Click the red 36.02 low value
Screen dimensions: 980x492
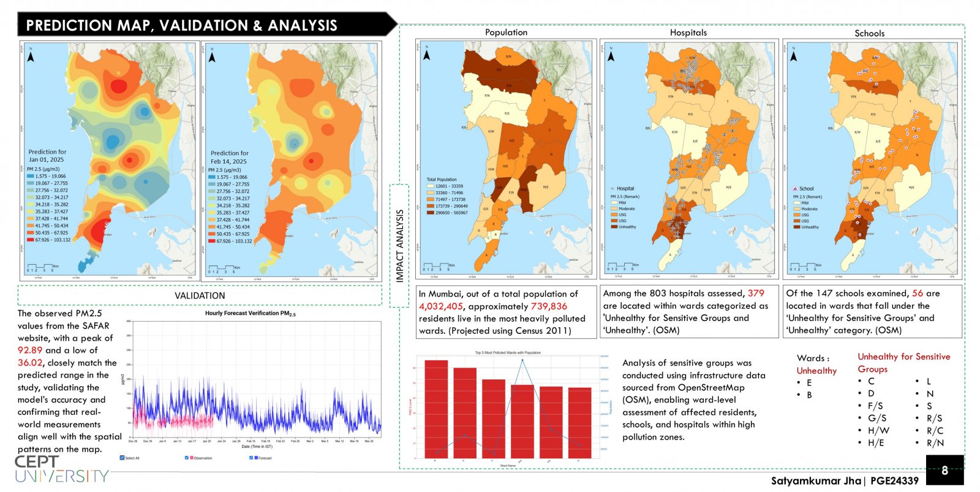point(30,363)
